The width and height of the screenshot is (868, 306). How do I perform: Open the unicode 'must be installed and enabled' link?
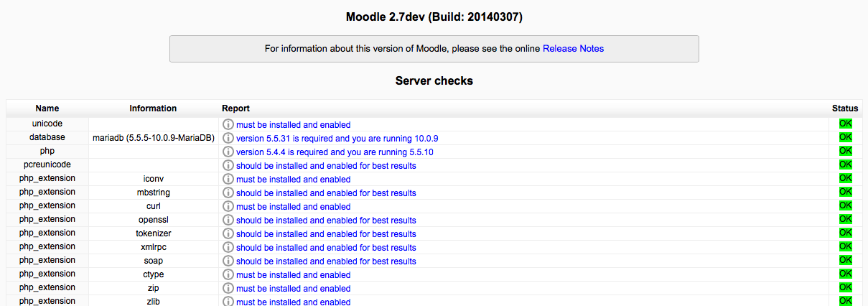point(293,125)
